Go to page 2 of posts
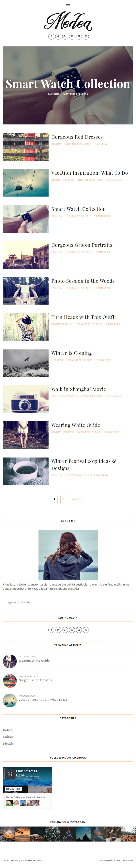The image size is (136, 868). [x=64, y=499]
